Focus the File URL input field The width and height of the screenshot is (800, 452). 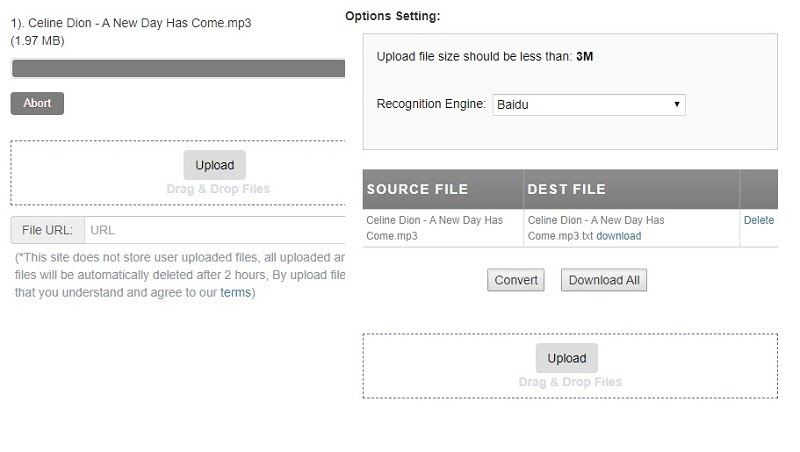(x=215, y=230)
